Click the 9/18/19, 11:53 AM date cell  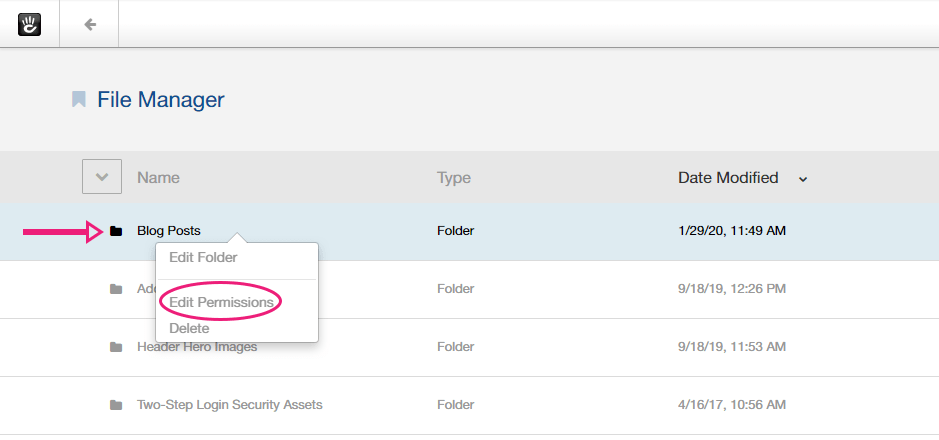(732, 347)
